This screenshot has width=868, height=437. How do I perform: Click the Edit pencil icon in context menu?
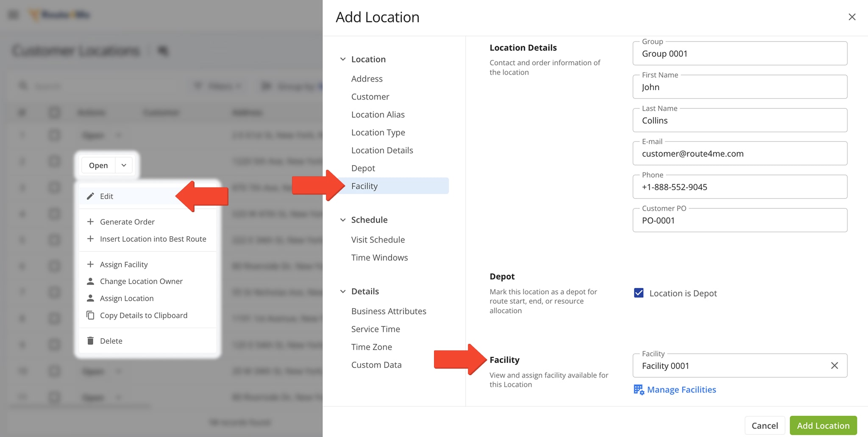(x=90, y=196)
